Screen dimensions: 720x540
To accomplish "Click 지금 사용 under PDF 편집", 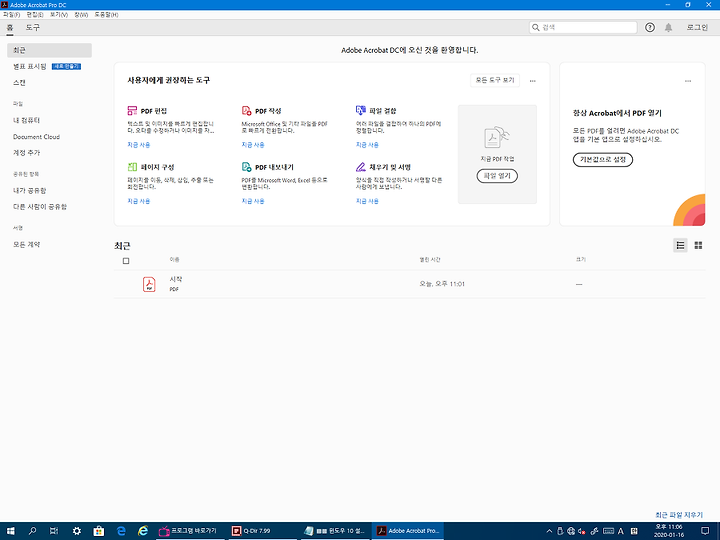I will pyautogui.click(x=139, y=145).
